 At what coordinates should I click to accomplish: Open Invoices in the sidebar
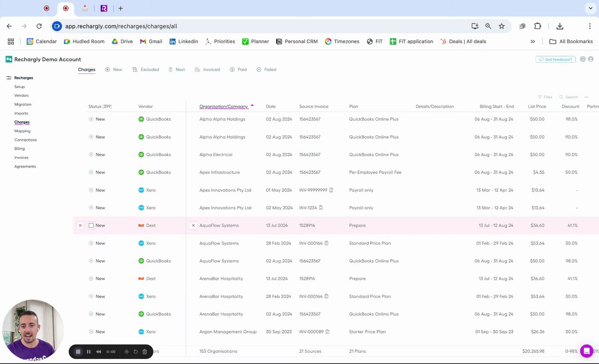(x=22, y=158)
